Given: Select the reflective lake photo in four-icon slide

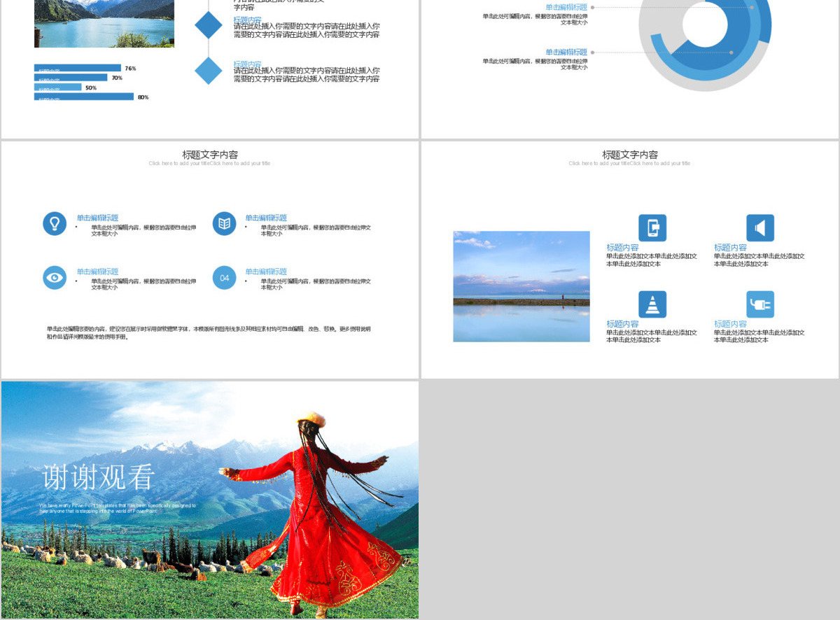Looking at the screenshot, I should coord(521,286).
